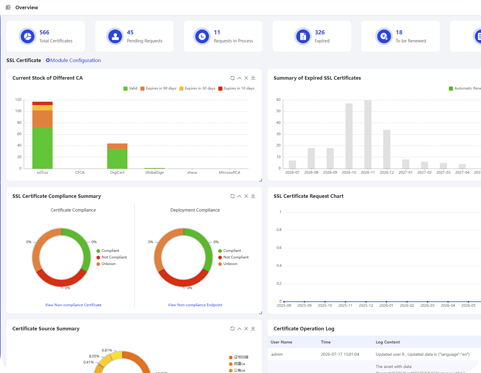
Task: Open View Non-compliance Certificate link
Action: (x=73, y=305)
